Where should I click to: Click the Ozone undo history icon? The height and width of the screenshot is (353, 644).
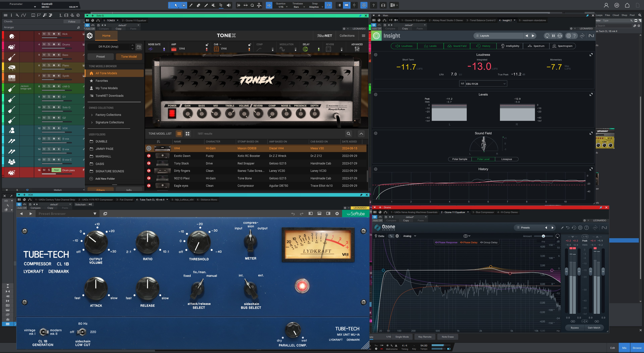[x=574, y=228]
